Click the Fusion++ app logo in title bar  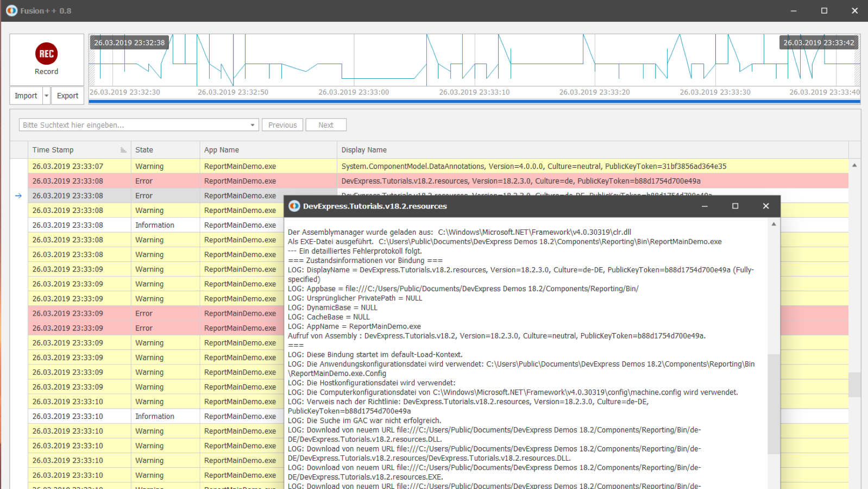point(11,10)
